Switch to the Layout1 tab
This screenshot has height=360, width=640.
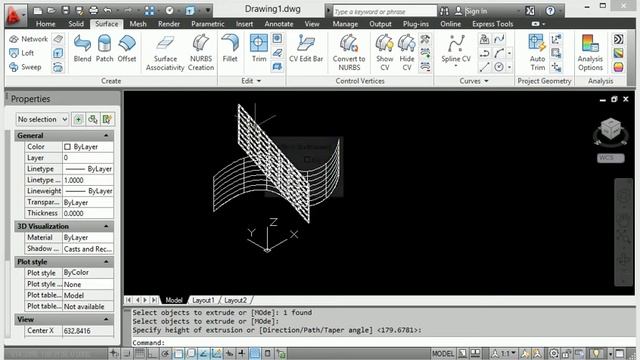203,300
